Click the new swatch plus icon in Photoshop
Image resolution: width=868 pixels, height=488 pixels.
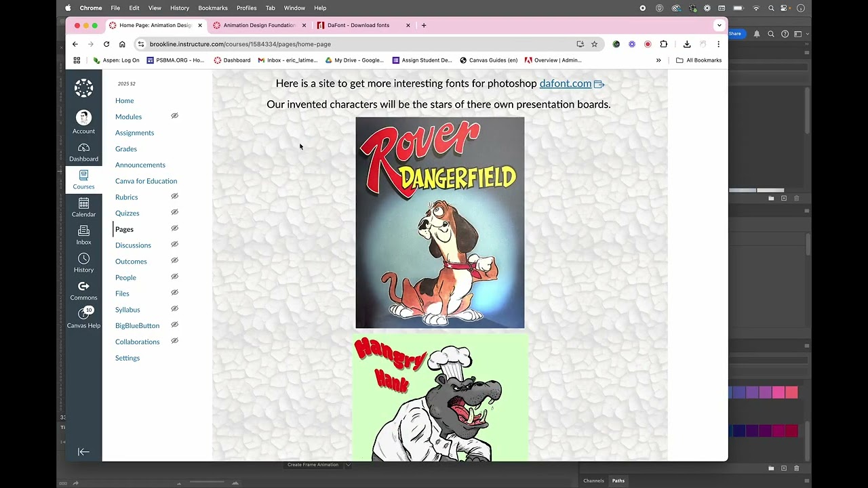point(784,468)
